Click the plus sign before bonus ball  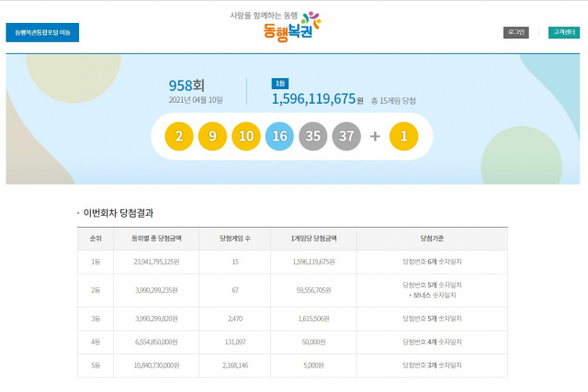coord(375,136)
